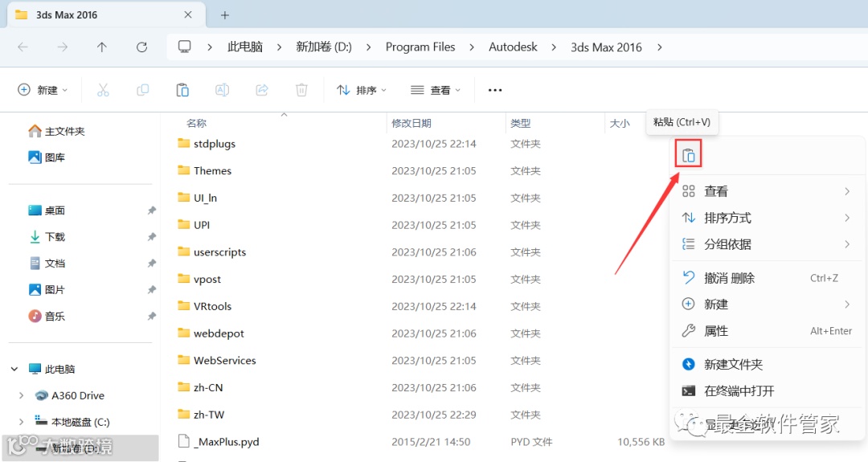Screen dimensions: 868x462
Task: Sort by 名称 column header
Action: [x=197, y=123]
